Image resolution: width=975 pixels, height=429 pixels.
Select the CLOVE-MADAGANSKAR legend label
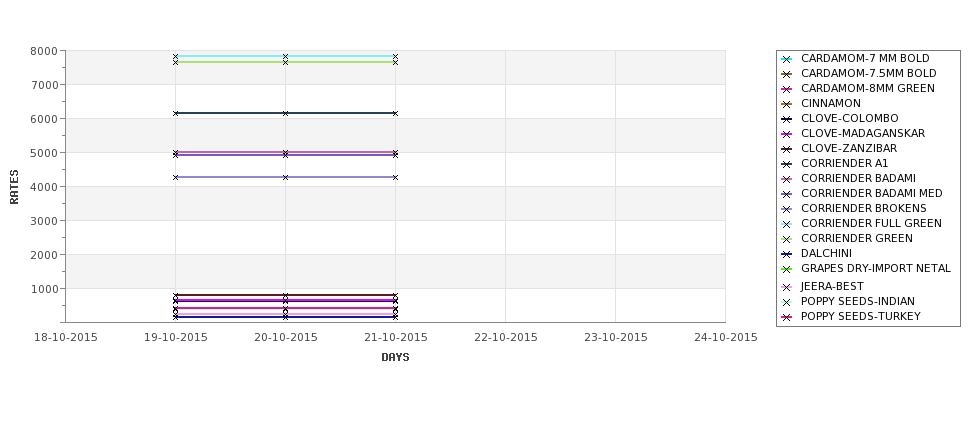(863, 133)
